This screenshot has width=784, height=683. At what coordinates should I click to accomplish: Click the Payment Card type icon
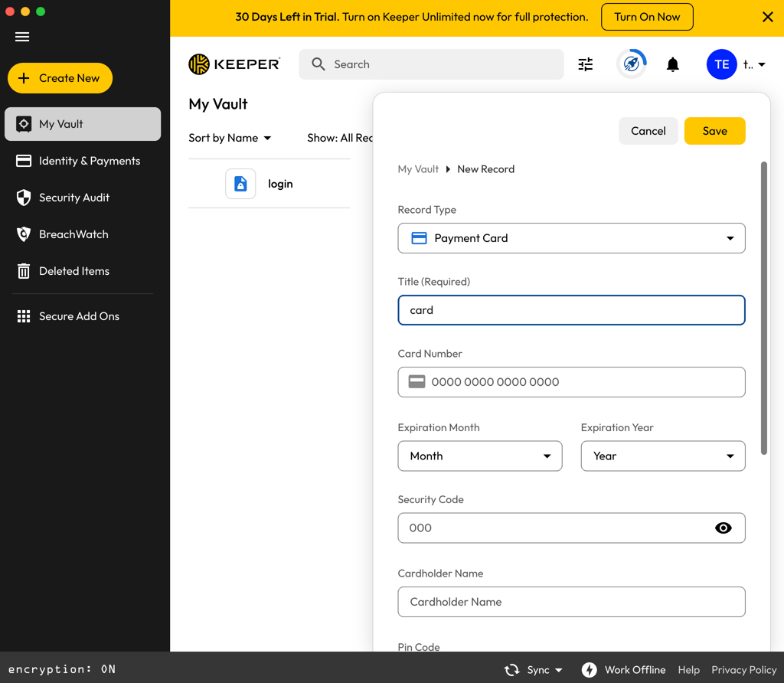(419, 238)
